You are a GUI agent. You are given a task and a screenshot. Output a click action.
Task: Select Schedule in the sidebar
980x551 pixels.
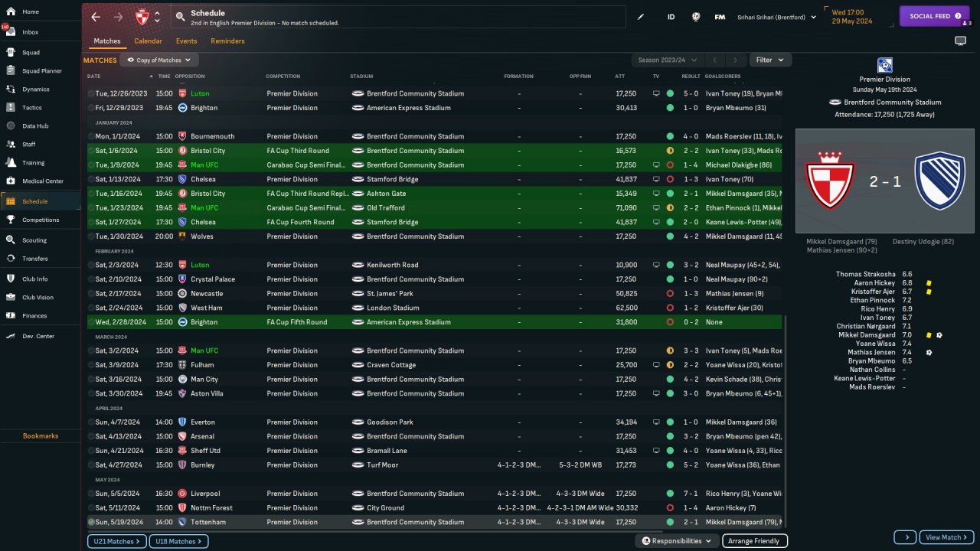pos(40,201)
